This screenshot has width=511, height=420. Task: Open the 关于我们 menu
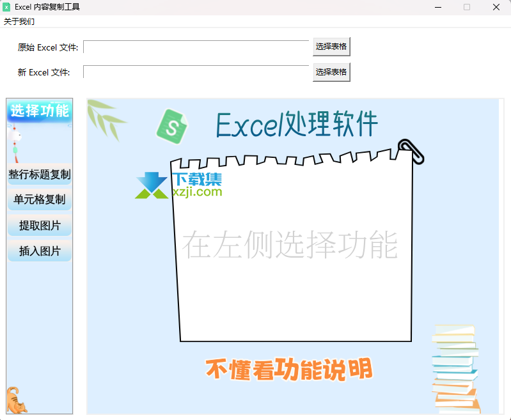[19, 22]
